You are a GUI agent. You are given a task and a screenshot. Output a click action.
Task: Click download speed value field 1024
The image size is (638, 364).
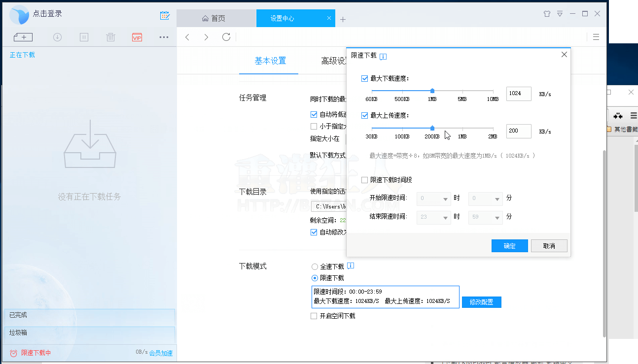click(519, 94)
